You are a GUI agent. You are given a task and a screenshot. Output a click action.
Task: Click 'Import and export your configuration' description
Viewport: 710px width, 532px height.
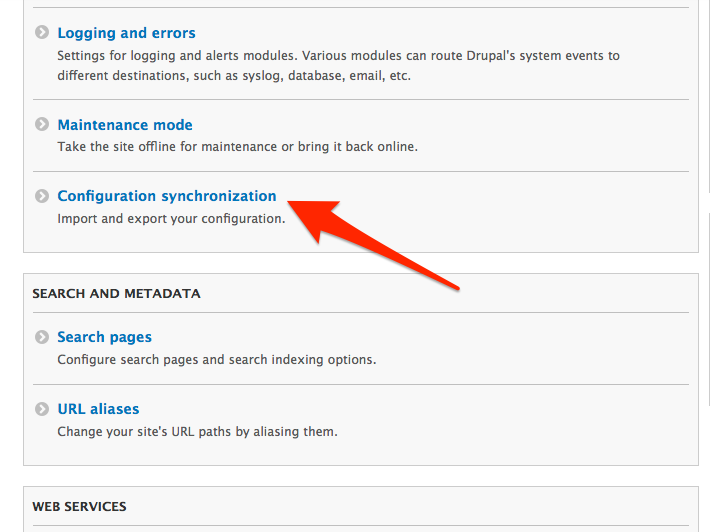point(171,219)
